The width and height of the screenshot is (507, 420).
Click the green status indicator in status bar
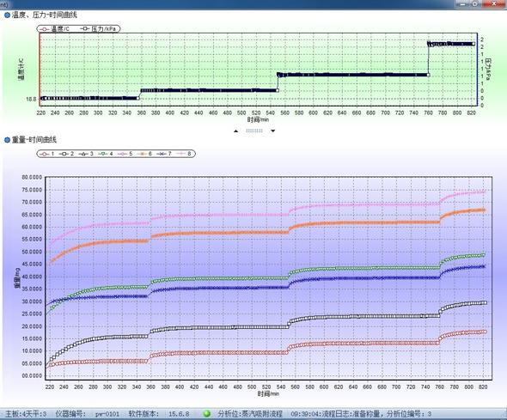click(x=207, y=413)
